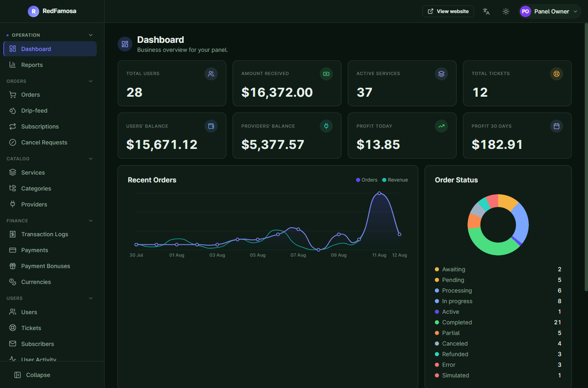Click the Amount Received cash icon
The image size is (588, 388).
326,74
